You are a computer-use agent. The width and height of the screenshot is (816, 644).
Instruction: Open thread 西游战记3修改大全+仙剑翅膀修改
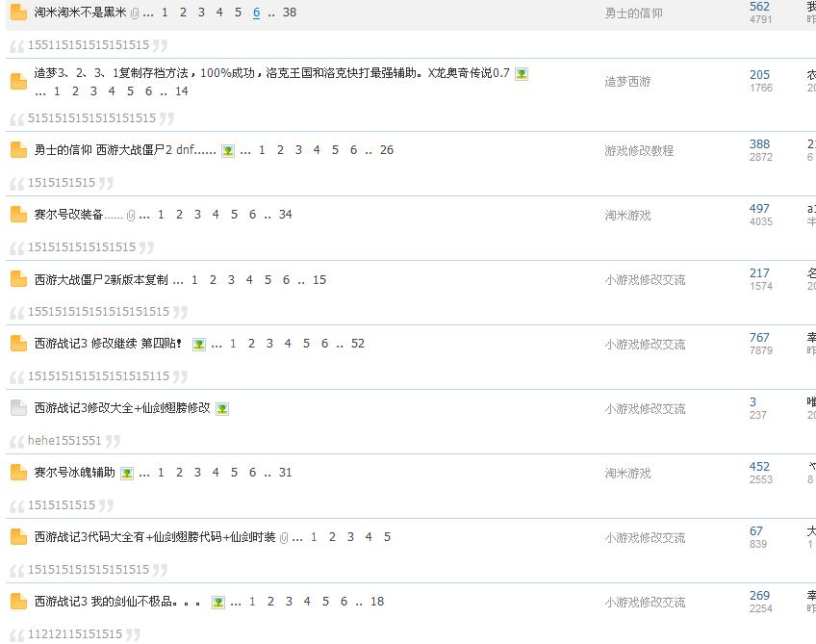[x=122, y=407]
